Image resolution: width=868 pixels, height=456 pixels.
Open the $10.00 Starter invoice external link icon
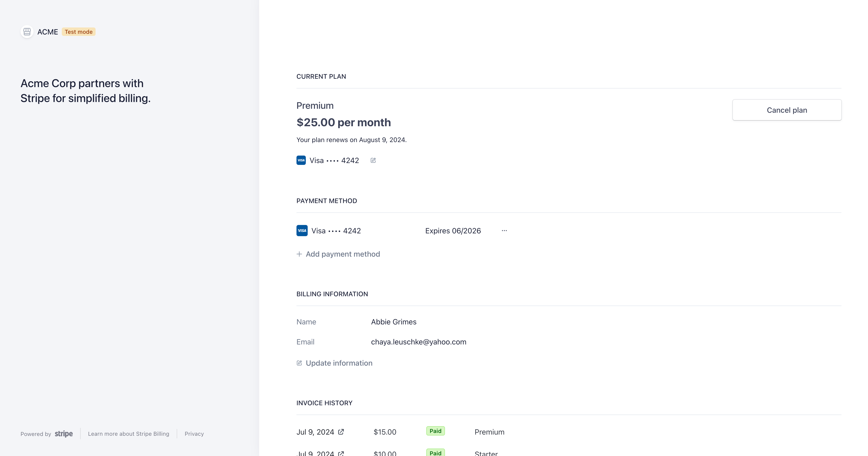pyautogui.click(x=341, y=453)
